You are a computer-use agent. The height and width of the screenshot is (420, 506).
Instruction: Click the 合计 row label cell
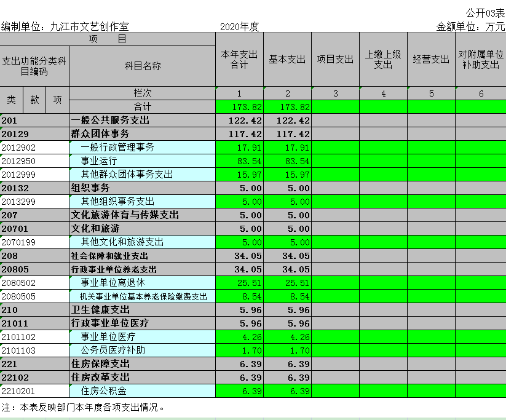[x=142, y=106]
